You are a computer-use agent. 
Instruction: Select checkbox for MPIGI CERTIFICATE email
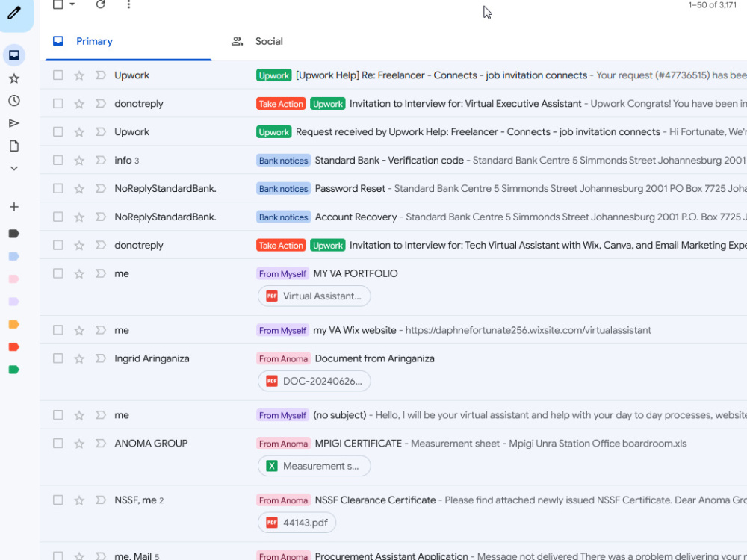58,444
